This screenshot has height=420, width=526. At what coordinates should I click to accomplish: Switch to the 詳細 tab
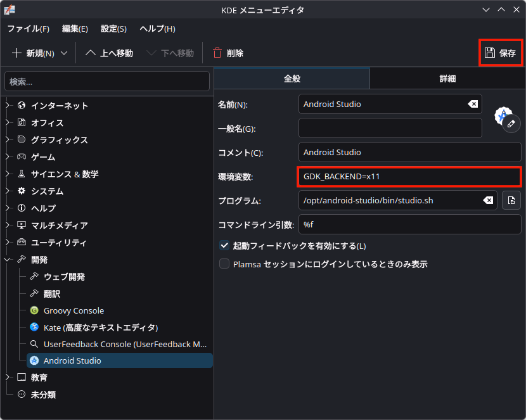pyautogui.click(x=447, y=79)
